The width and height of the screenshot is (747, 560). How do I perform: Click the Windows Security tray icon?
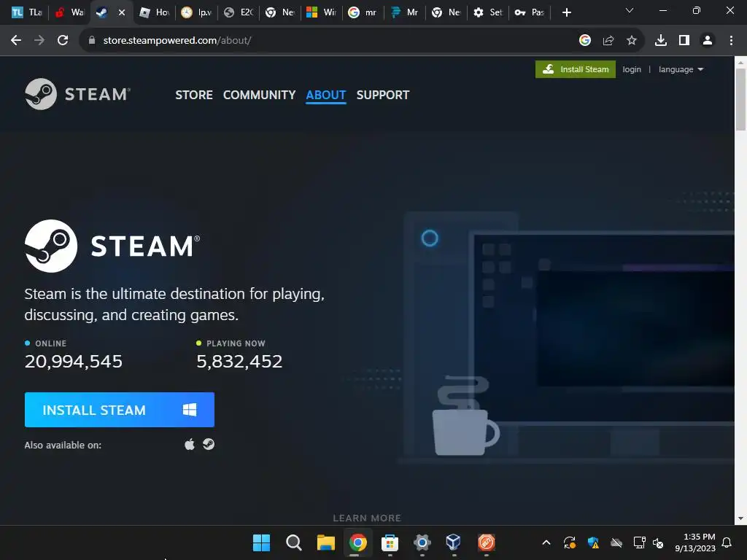593,542
